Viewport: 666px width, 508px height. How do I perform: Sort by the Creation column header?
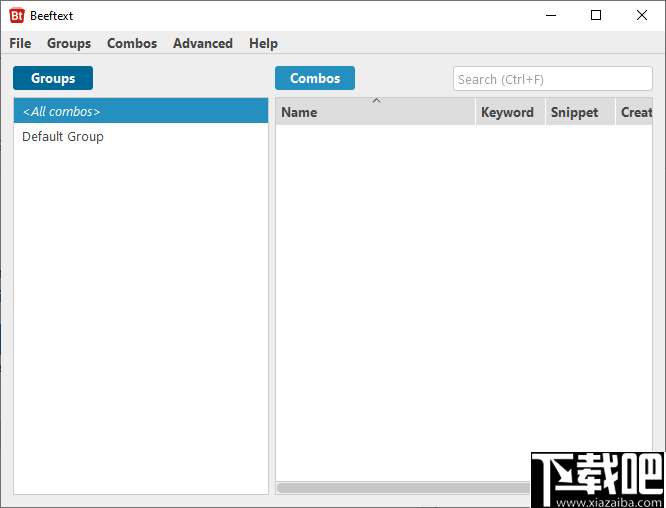[x=634, y=112]
